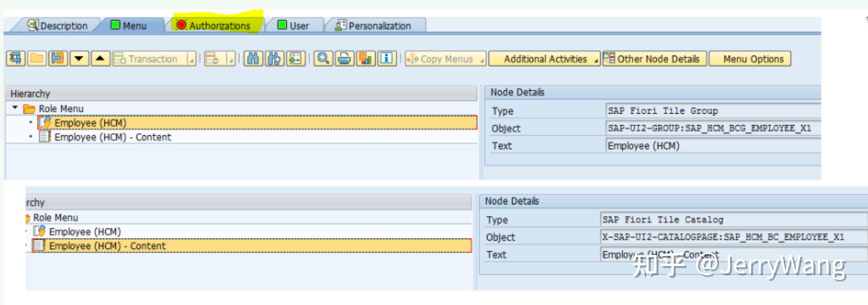Select the Zoom magnifier icon
This screenshot has width=868, height=305.
pyautogui.click(x=324, y=58)
